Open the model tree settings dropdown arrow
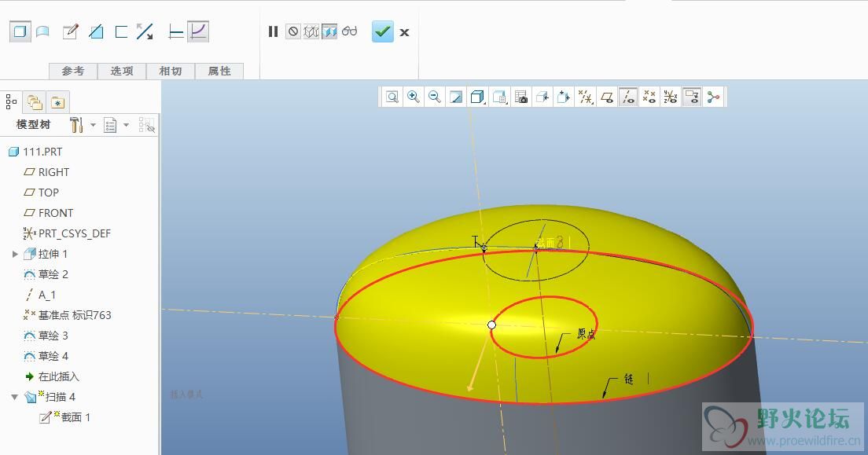Screen dimensions: 868x455 (x=94, y=125)
